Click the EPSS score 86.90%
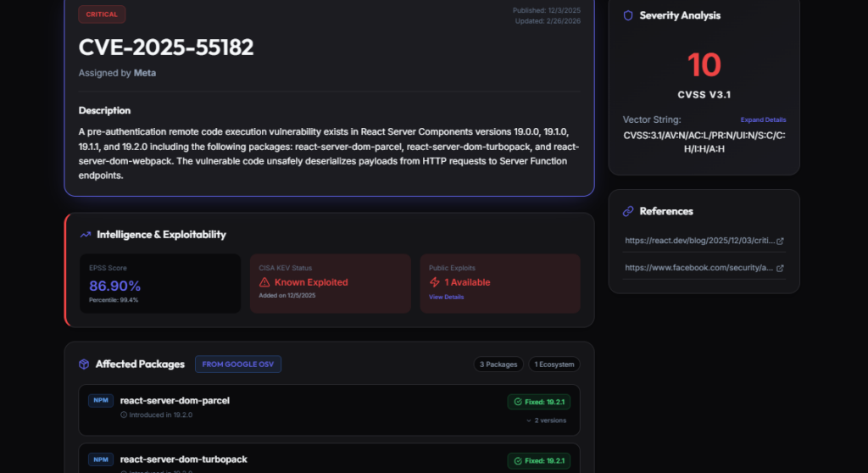Screen dimensions: 868x473 pos(114,286)
